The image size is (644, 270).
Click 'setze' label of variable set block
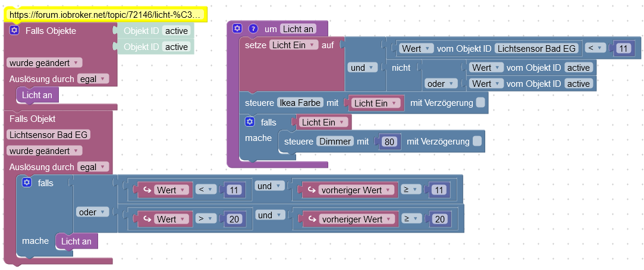(256, 45)
